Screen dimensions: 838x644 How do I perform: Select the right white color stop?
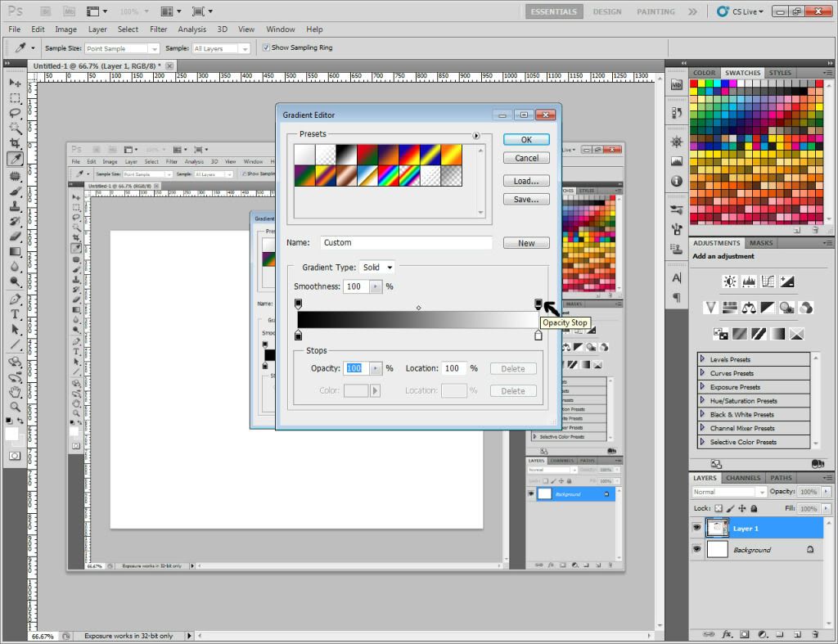(538, 336)
